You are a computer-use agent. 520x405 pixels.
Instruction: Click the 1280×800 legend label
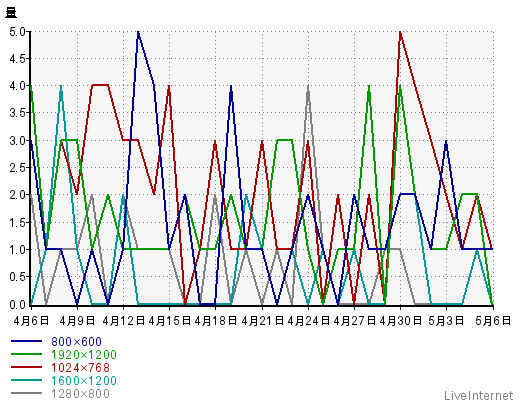click(x=80, y=394)
